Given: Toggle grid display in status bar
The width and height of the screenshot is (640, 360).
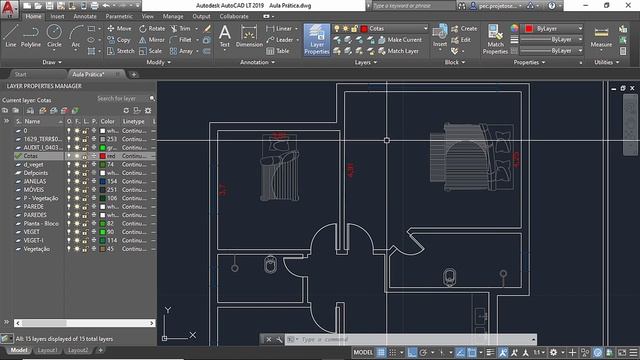Looking at the screenshot, I should click(381, 352).
